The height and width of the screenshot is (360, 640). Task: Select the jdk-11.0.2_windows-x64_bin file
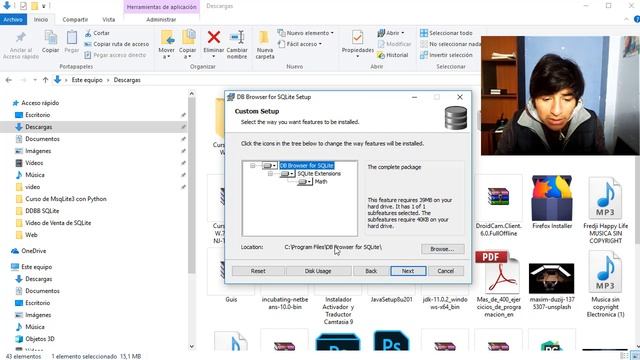pyautogui.click(x=445, y=303)
